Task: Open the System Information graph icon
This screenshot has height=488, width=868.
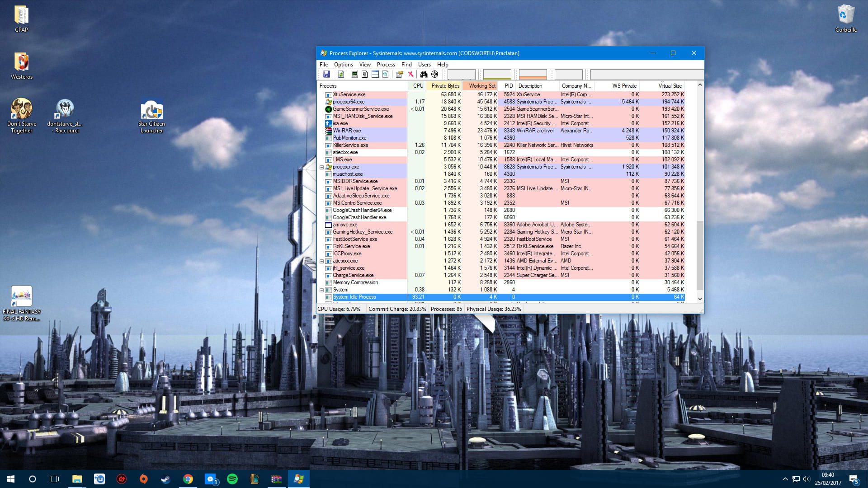Action: (354, 74)
